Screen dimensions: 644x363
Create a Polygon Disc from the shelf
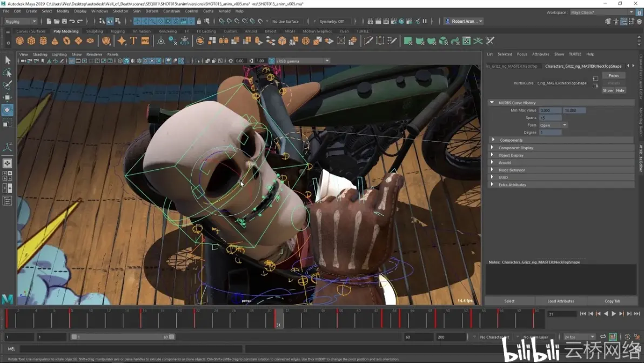click(90, 41)
